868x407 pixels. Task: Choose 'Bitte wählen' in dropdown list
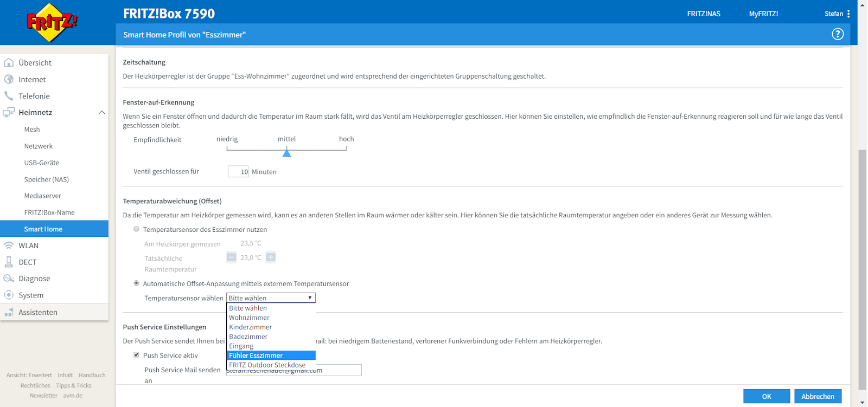tap(271, 308)
